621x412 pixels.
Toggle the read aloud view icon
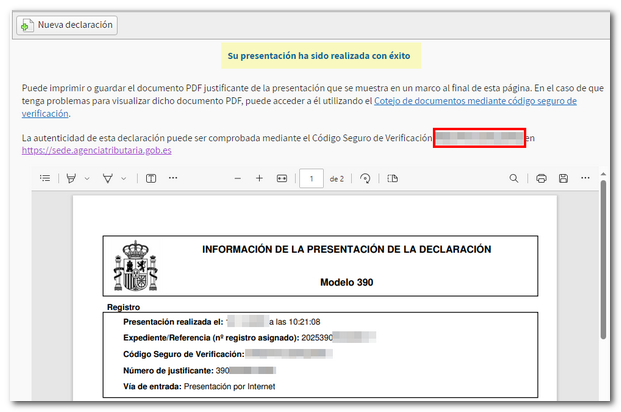click(x=151, y=178)
